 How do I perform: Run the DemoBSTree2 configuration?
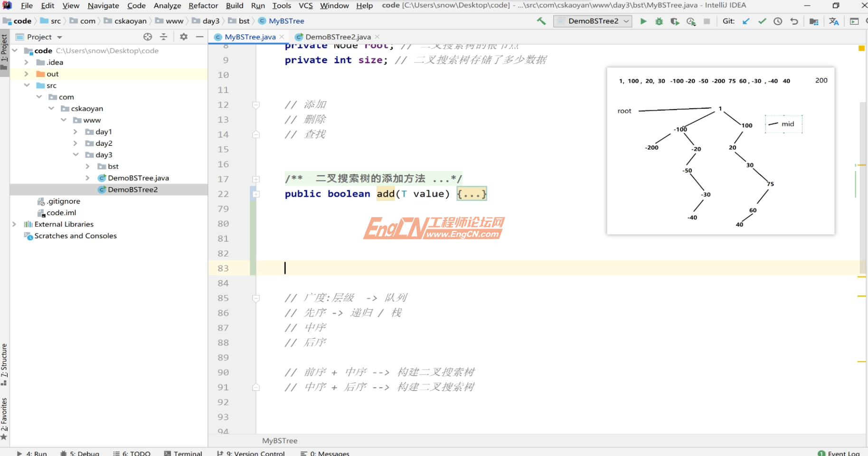click(643, 21)
